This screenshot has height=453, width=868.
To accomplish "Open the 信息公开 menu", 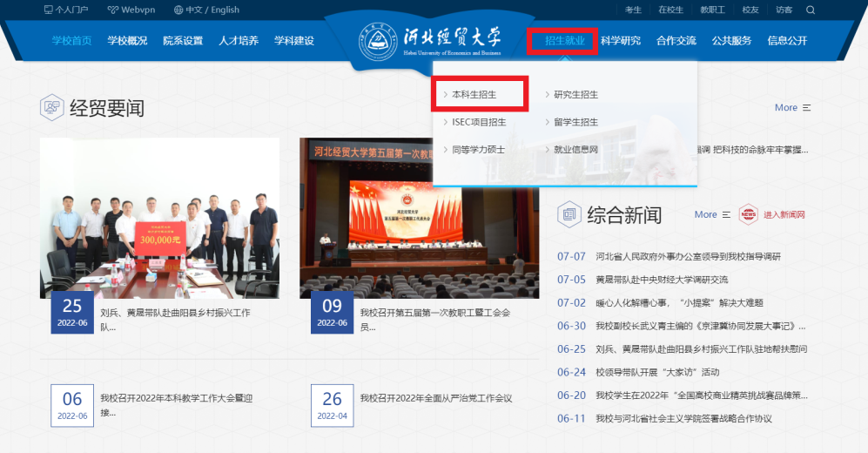I will (787, 40).
